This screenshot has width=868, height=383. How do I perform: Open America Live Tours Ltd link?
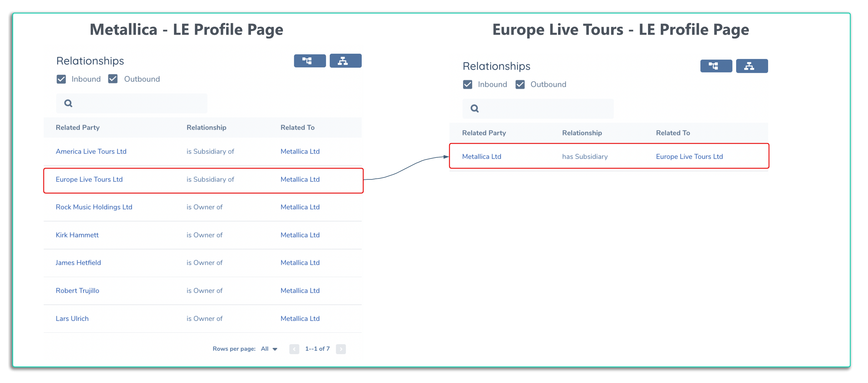click(x=91, y=151)
